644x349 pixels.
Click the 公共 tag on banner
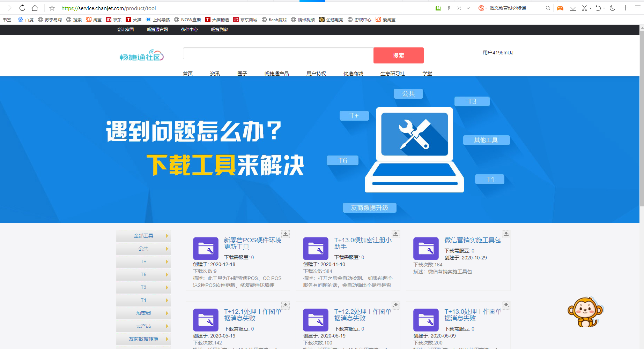coord(408,94)
